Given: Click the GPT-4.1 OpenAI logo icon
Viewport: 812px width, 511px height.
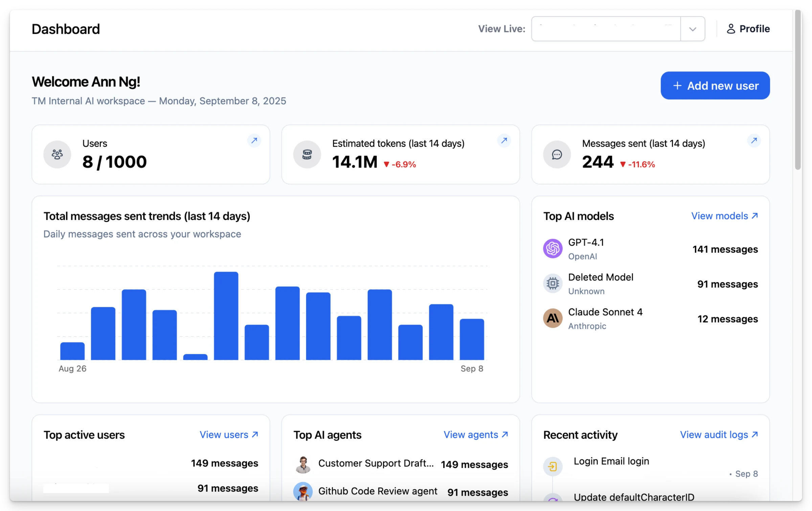Looking at the screenshot, I should (553, 249).
